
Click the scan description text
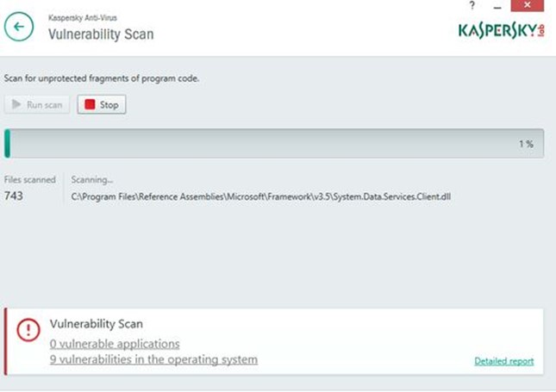[102, 78]
